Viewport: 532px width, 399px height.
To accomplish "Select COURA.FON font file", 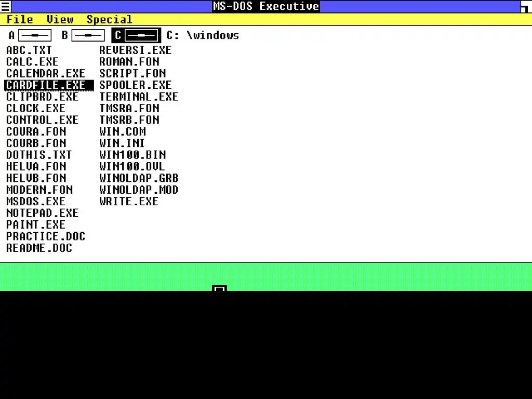I will click(36, 131).
